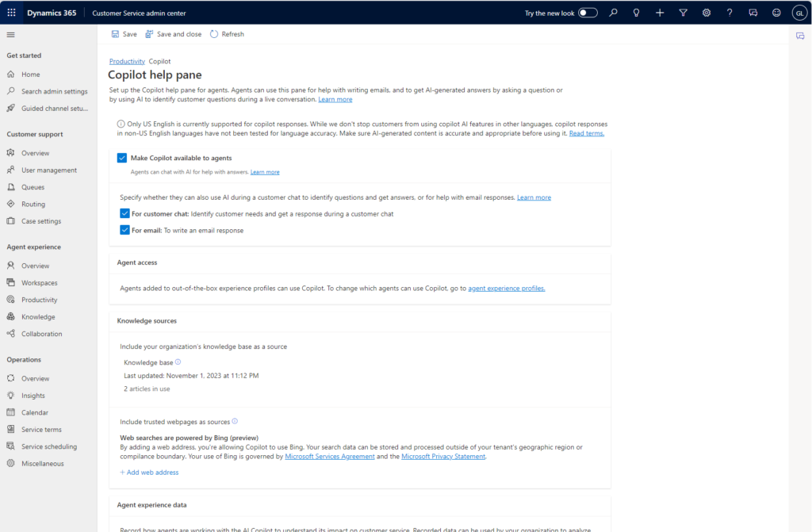Image resolution: width=812 pixels, height=532 pixels.
Task: Open the ideas lightbulb in the top bar
Action: pos(635,13)
